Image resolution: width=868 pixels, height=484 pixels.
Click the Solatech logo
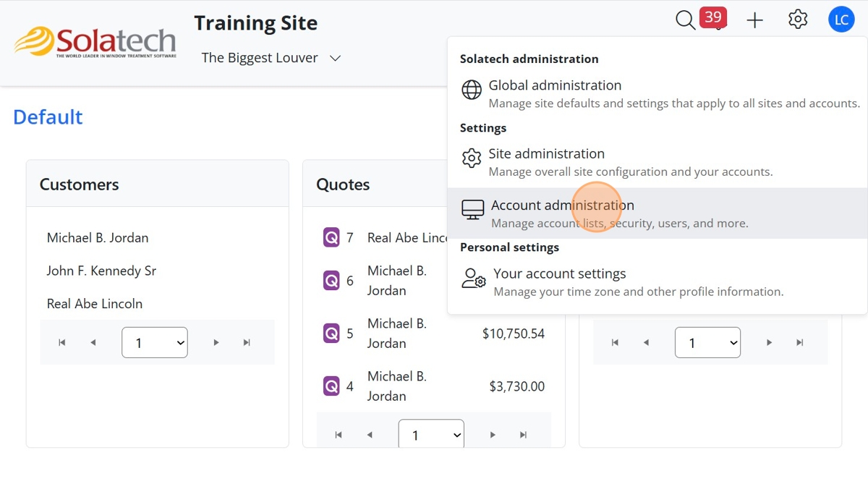tap(95, 43)
